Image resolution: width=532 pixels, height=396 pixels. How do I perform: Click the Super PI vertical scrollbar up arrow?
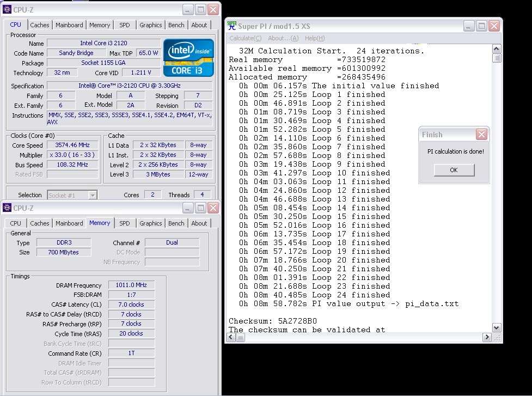click(x=497, y=49)
